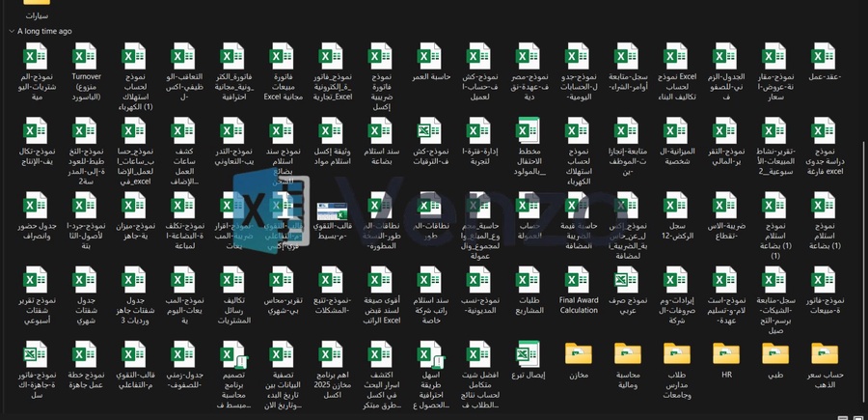Open the طلاب مدارس وجامعات folder
868x420 pixels.
pos(676,355)
